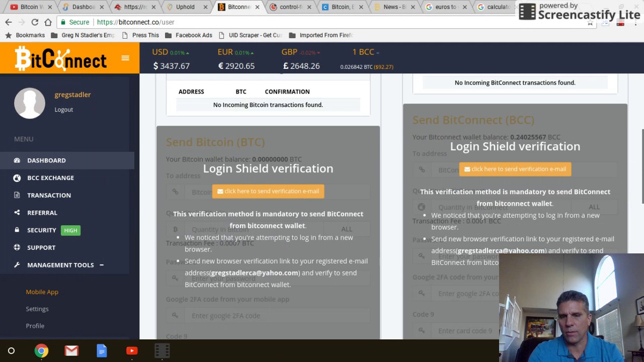Open Google Docs from the shelf

click(x=102, y=351)
